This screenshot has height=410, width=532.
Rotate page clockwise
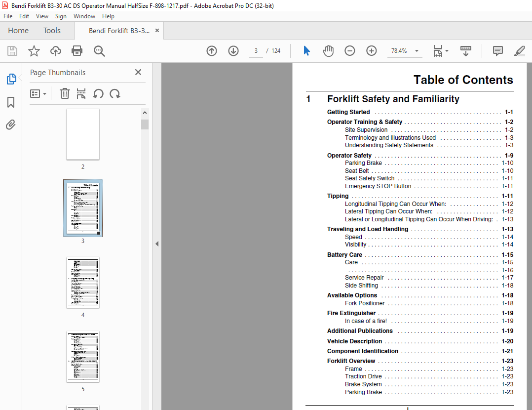tap(115, 93)
